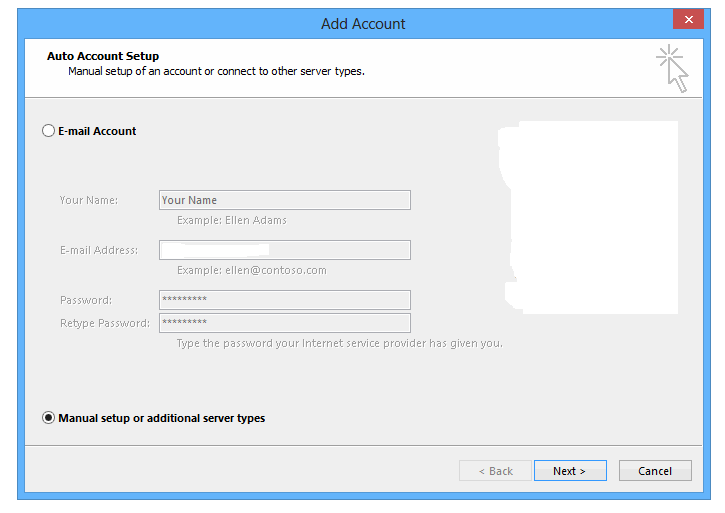Screen dimensions: 725x513
Task: Close the Add Account dialog
Action: pos(688,19)
